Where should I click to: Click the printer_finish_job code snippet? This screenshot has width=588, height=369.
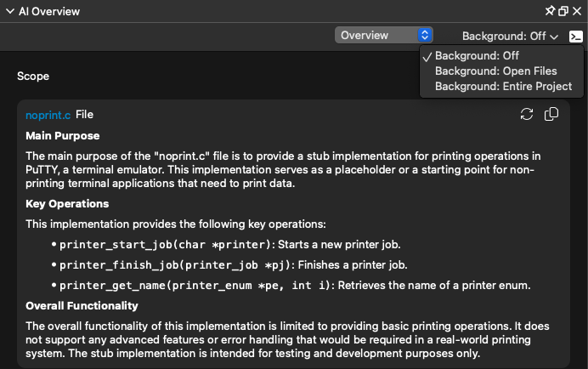[x=175, y=265]
